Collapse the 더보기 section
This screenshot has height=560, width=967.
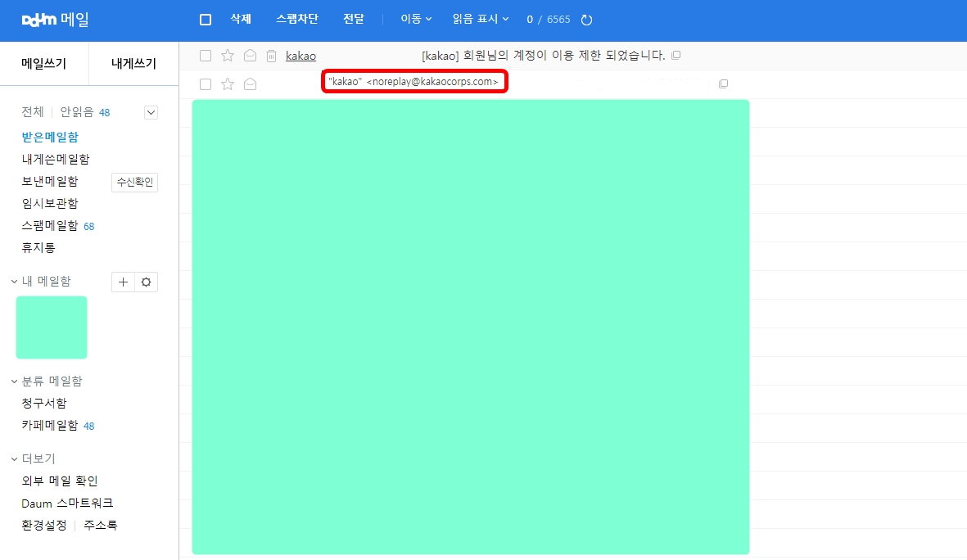(x=14, y=458)
